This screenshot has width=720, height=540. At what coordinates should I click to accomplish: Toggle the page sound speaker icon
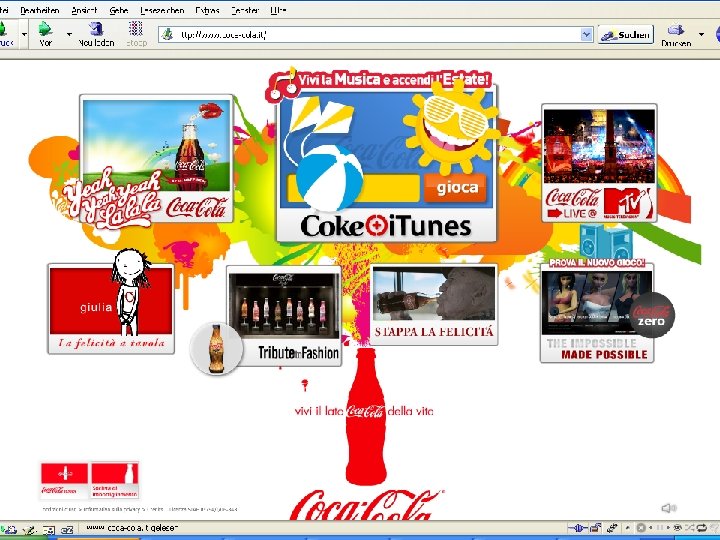click(x=669, y=508)
